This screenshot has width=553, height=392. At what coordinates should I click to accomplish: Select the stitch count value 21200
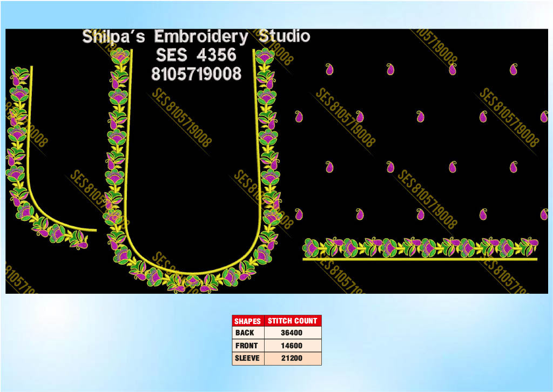tap(292, 358)
